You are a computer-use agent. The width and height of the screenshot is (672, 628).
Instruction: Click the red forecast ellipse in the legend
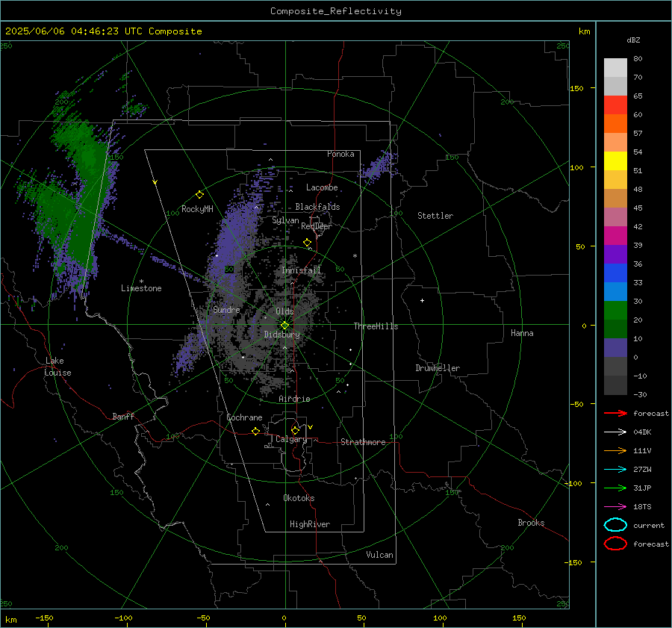click(615, 544)
